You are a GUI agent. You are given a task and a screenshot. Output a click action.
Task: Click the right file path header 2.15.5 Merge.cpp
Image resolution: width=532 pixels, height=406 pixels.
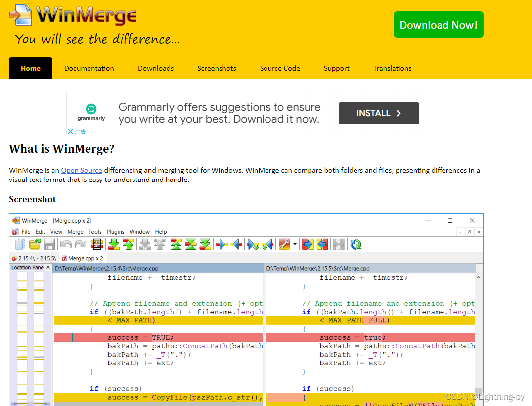click(x=370, y=268)
